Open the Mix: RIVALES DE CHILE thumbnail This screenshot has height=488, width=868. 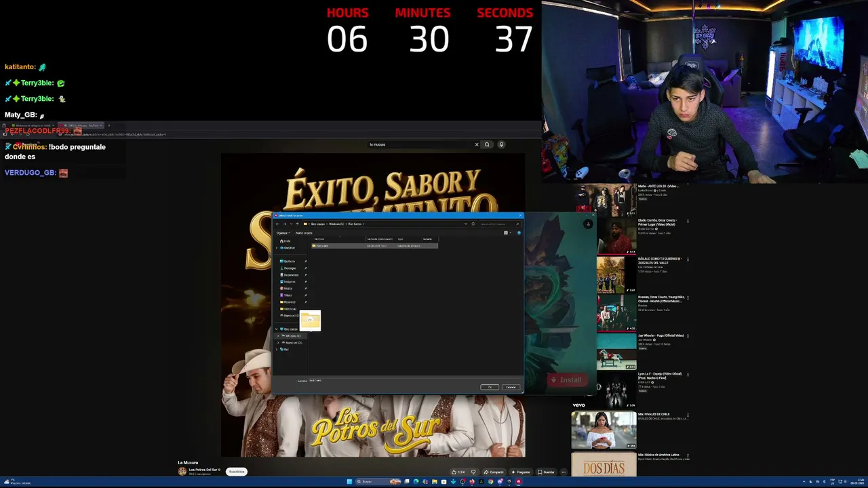(x=604, y=430)
